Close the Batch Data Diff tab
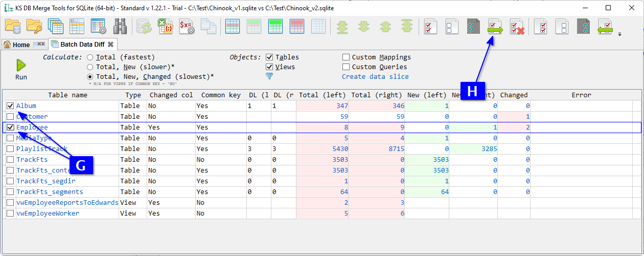The height and width of the screenshot is (256, 644). [x=110, y=45]
